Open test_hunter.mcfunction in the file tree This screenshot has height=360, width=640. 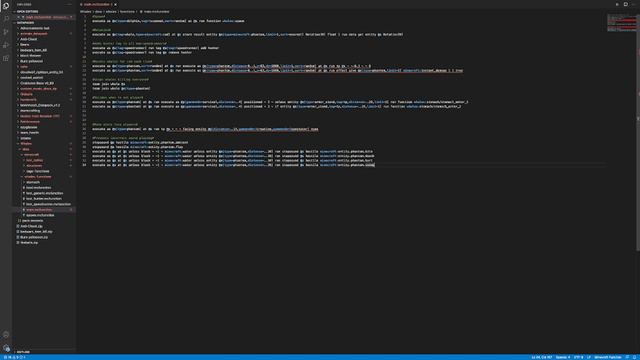44,199
